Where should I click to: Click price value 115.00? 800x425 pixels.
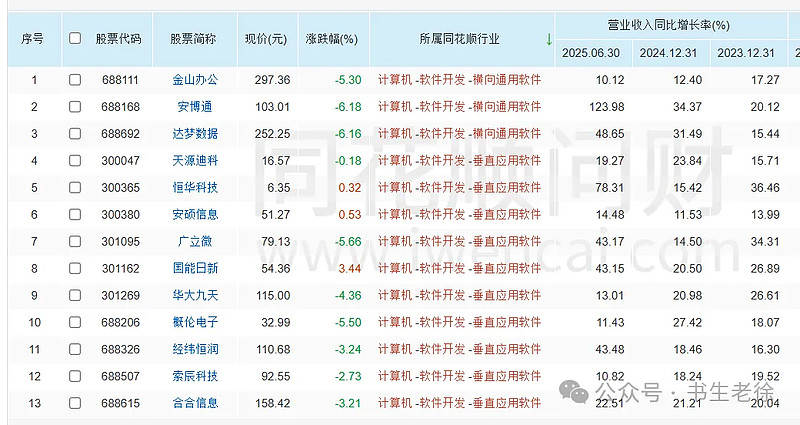[x=272, y=296]
